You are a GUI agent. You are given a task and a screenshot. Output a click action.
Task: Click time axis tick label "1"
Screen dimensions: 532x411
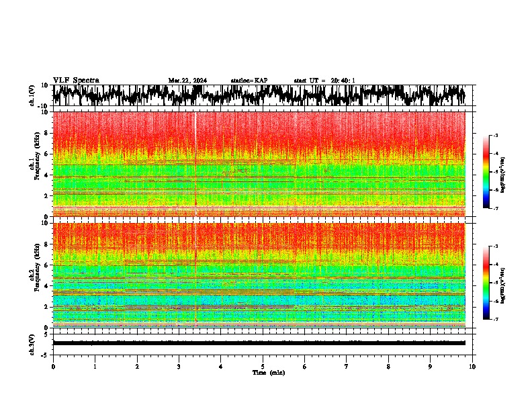coord(95,367)
